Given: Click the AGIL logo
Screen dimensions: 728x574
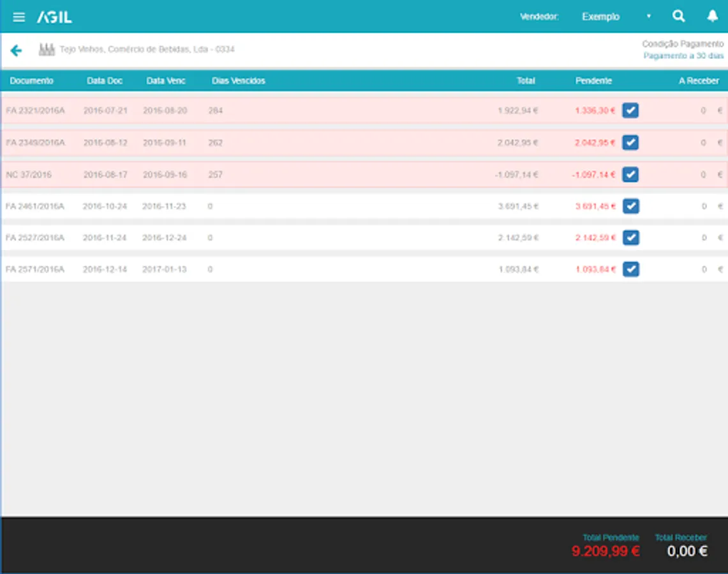Looking at the screenshot, I should 54,17.
